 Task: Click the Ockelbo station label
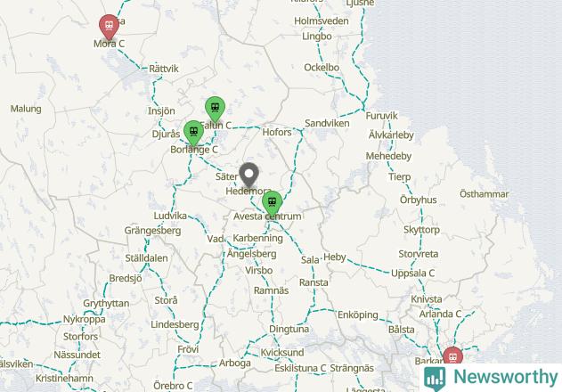pyautogui.click(x=322, y=68)
